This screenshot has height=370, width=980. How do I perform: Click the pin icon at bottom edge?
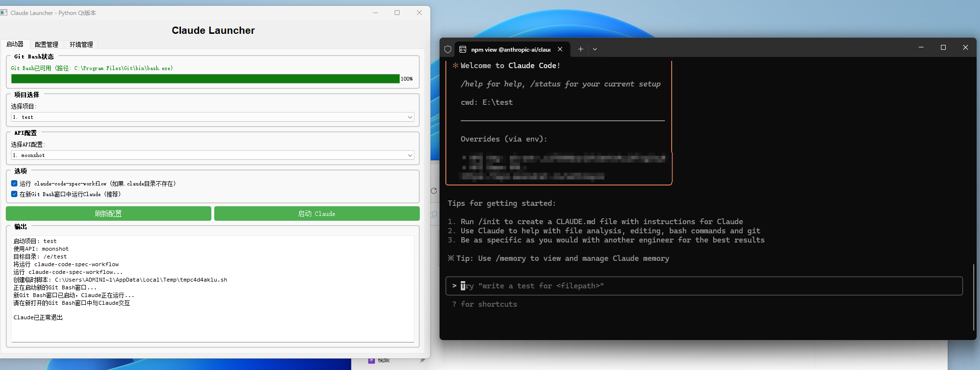click(422, 360)
